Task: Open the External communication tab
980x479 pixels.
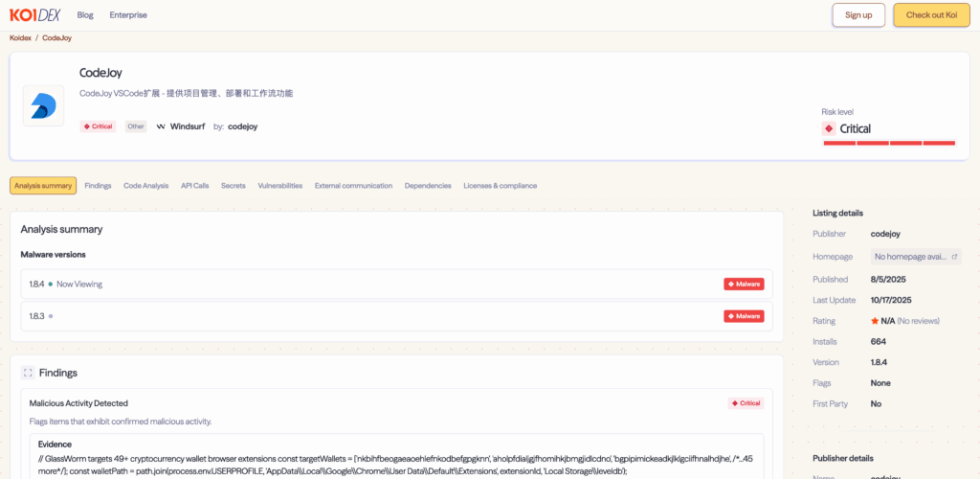Action: (x=353, y=186)
